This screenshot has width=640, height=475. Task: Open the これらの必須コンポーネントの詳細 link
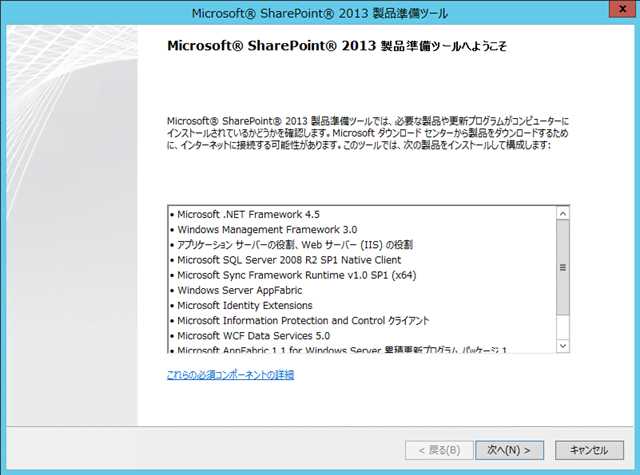pos(230,375)
